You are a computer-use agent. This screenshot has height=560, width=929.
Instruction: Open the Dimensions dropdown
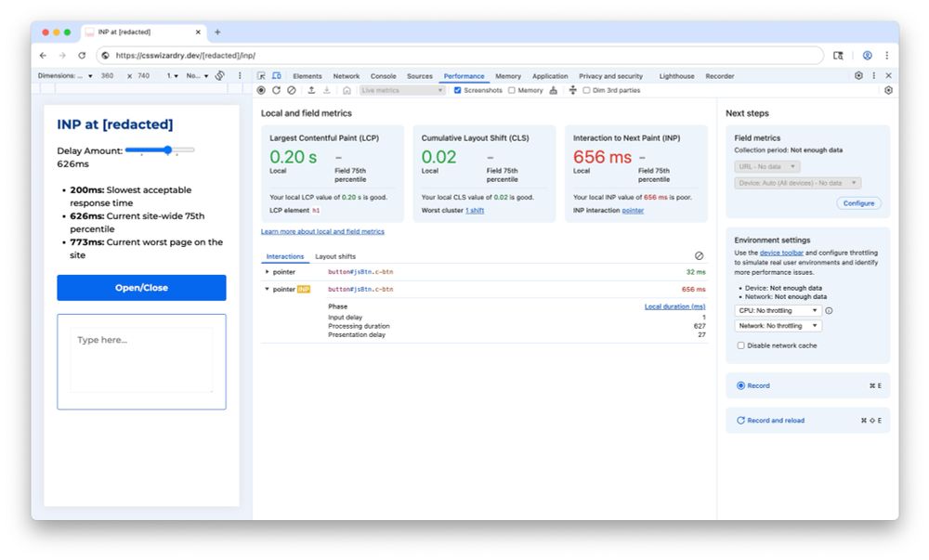pos(65,76)
